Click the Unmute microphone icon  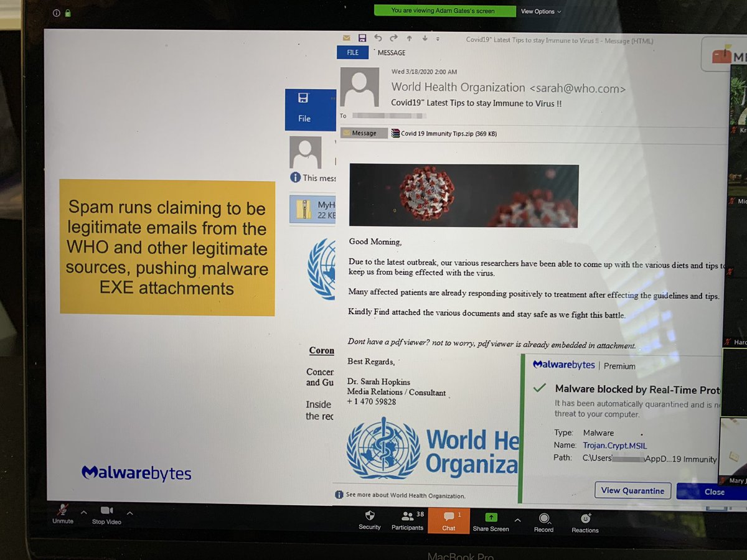coord(63,510)
